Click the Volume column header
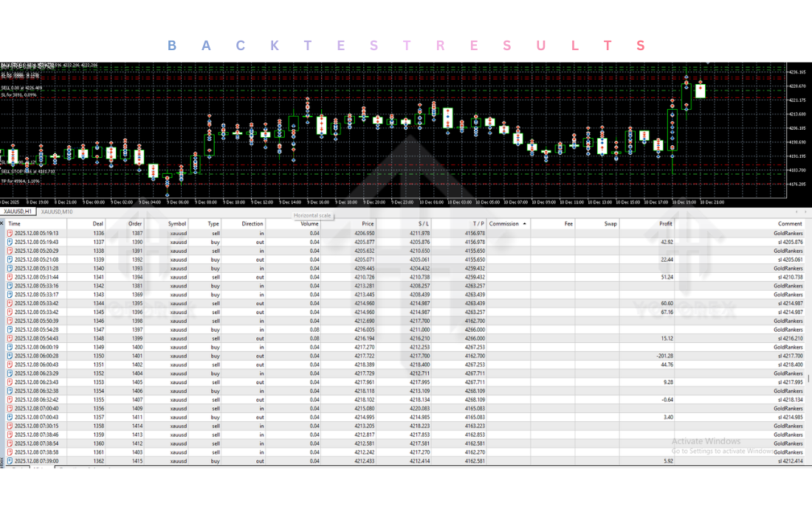This screenshot has height=531, width=812. (x=309, y=223)
